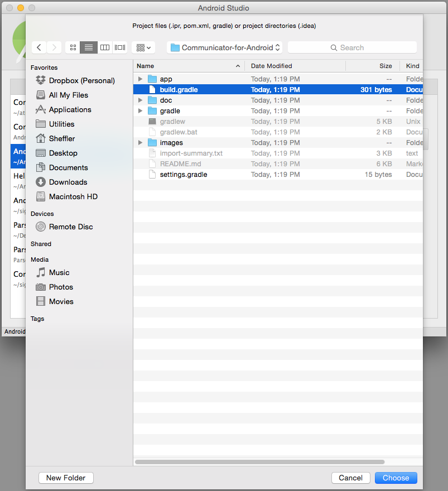This screenshot has width=448, height=491.
Task: Open Applications in sidebar
Action: pyautogui.click(x=64, y=109)
